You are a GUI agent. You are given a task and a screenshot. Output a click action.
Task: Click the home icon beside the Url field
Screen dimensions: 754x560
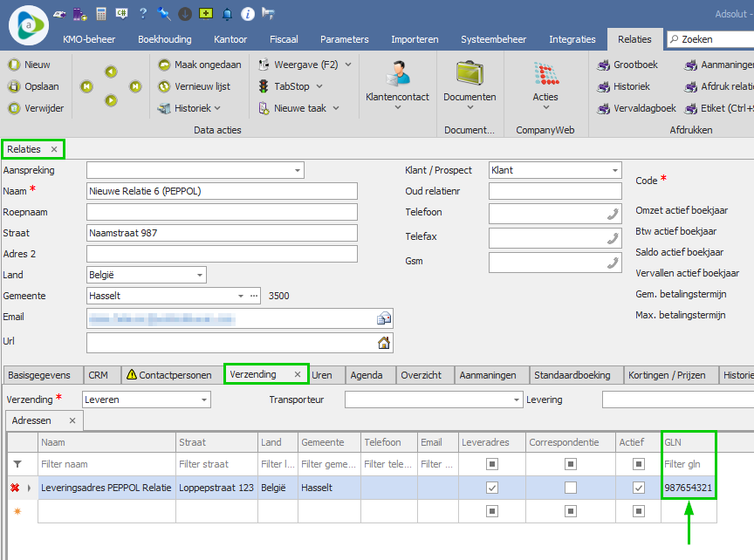[x=383, y=343]
